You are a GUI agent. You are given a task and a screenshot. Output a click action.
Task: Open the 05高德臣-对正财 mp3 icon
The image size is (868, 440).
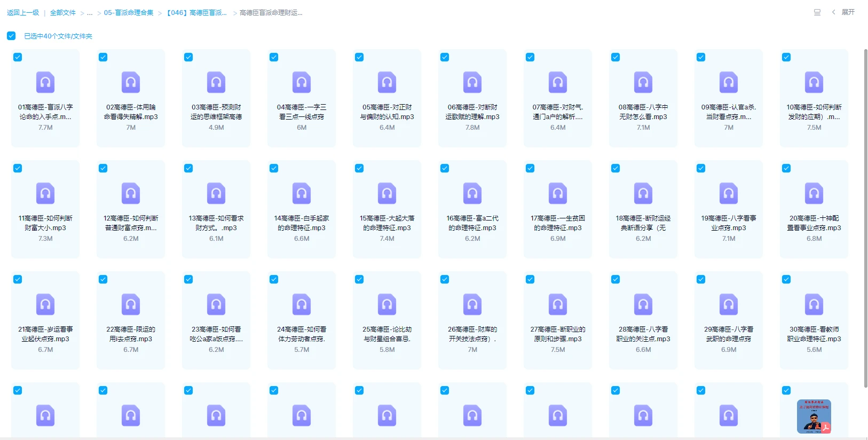coord(387,83)
